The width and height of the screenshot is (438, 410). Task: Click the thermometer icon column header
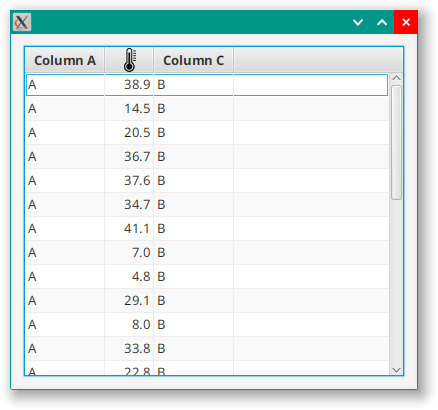[x=129, y=60]
